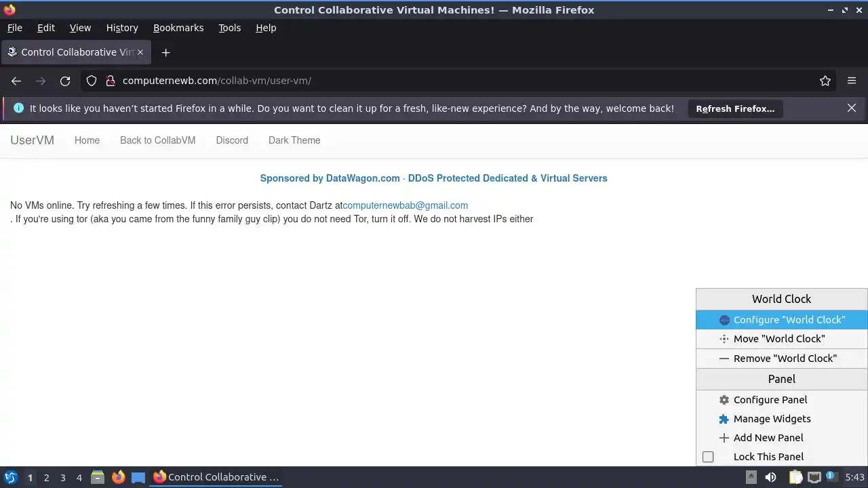
Task: Open the View menu
Action: point(80,28)
